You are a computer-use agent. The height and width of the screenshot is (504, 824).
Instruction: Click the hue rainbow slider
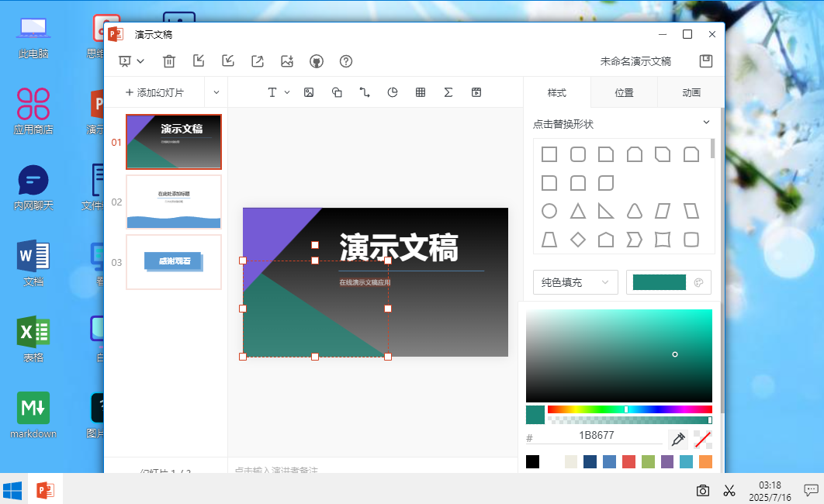point(629,409)
